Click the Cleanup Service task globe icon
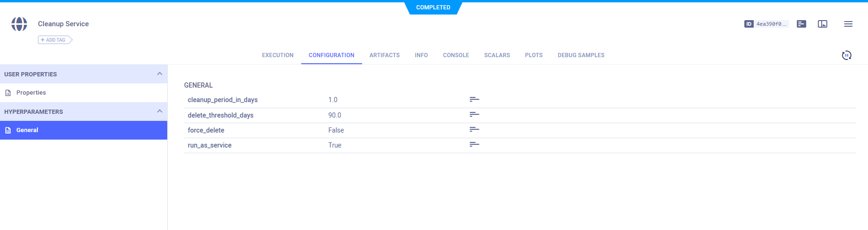868x230 pixels. [x=19, y=24]
